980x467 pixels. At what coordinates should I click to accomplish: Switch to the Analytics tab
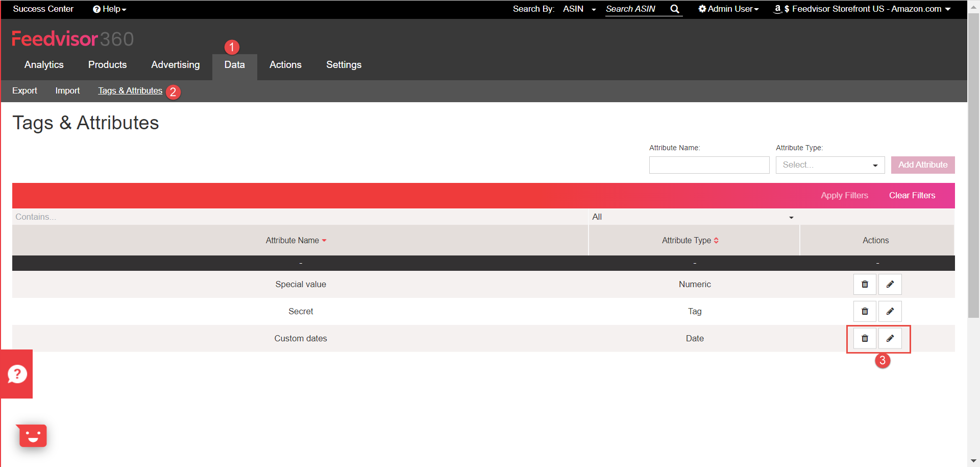44,65
